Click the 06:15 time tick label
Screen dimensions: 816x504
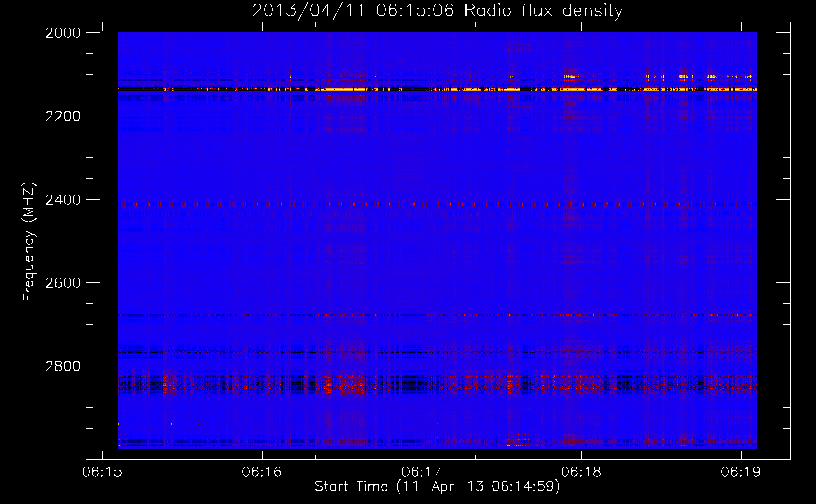(102, 472)
